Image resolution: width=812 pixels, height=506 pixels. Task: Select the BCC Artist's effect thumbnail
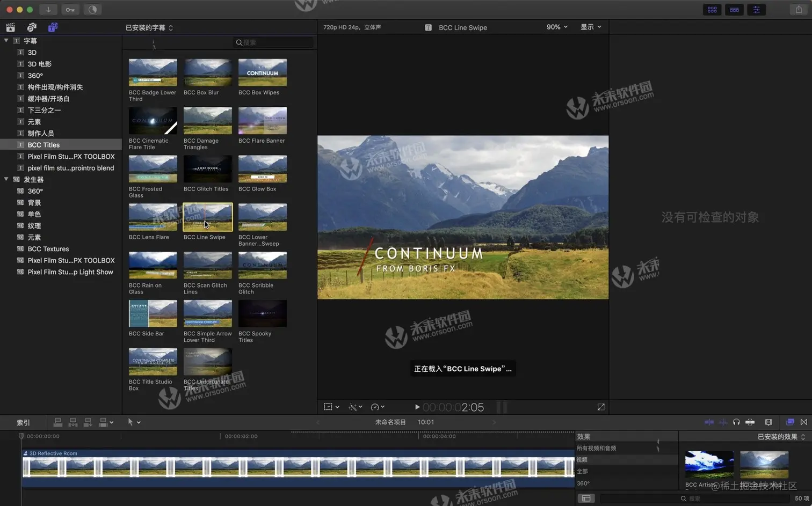click(x=709, y=465)
